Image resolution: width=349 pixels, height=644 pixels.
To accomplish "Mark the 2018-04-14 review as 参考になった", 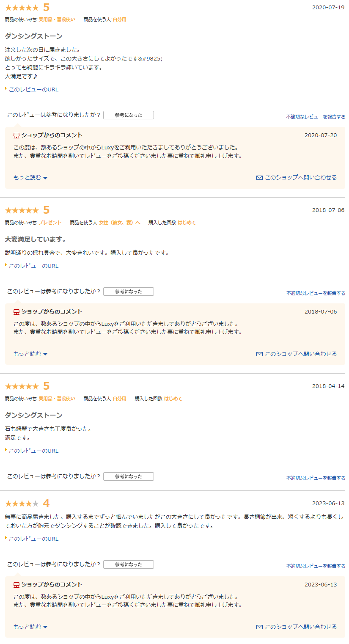I will click(x=129, y=476).
